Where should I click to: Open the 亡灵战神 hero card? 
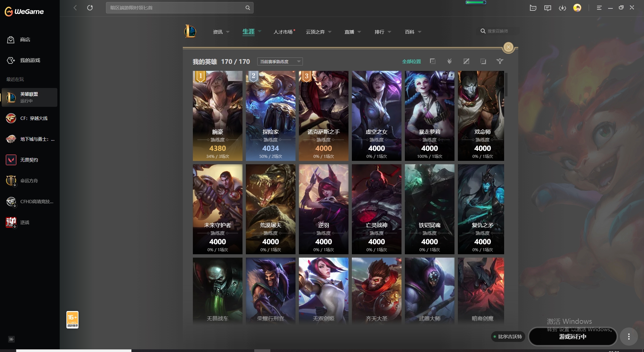tap(377, 209)
